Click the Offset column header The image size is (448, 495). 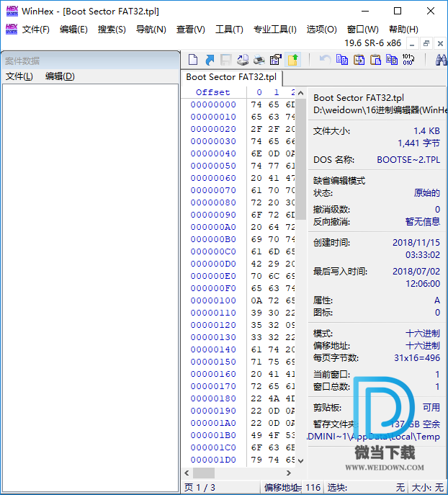tap(213, 92)
